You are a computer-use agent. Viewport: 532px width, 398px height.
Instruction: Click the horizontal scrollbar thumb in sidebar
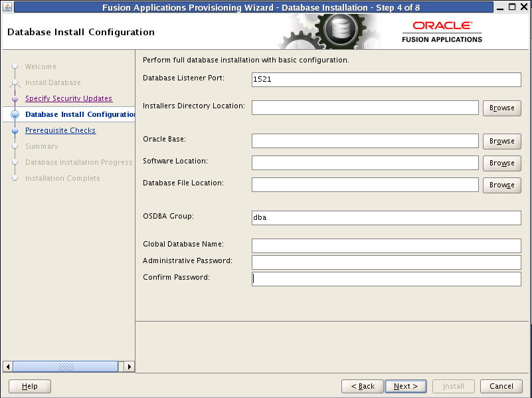66,367
